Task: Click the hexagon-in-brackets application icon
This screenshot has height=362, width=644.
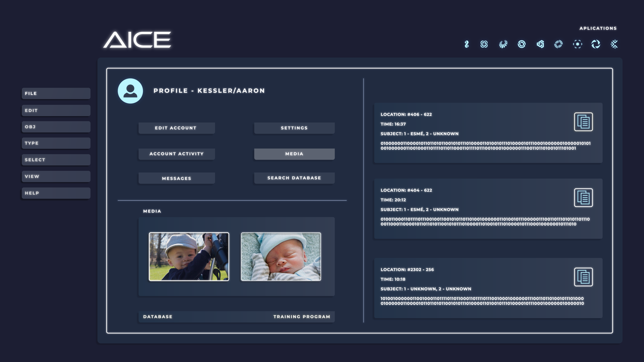Action: [x=577, y=44]
